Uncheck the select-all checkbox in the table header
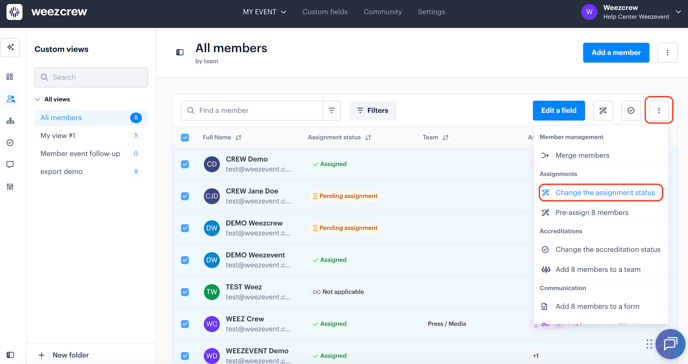Viewport: 688px width, 364px height. [185, 137]
